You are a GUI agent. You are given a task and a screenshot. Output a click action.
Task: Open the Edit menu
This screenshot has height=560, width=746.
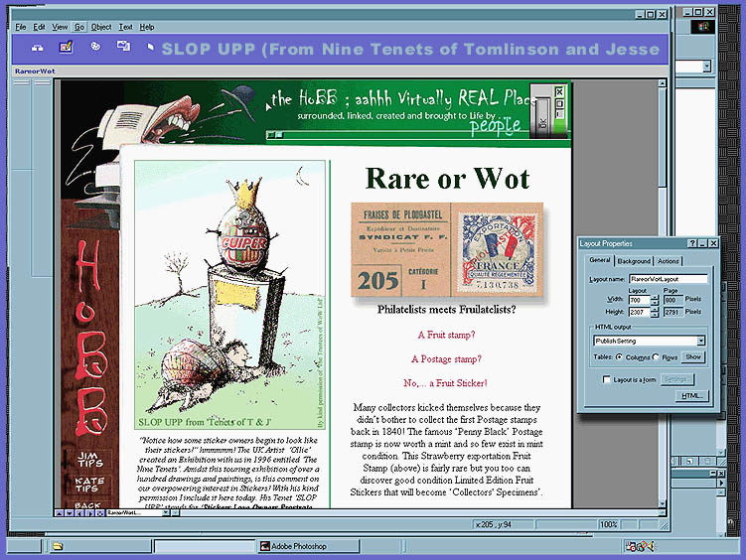39,27
